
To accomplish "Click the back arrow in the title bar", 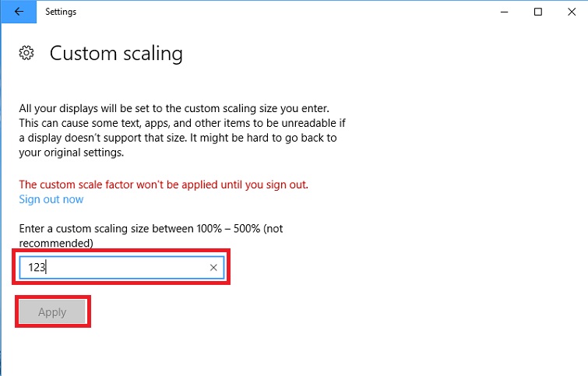I will [19, 12].
